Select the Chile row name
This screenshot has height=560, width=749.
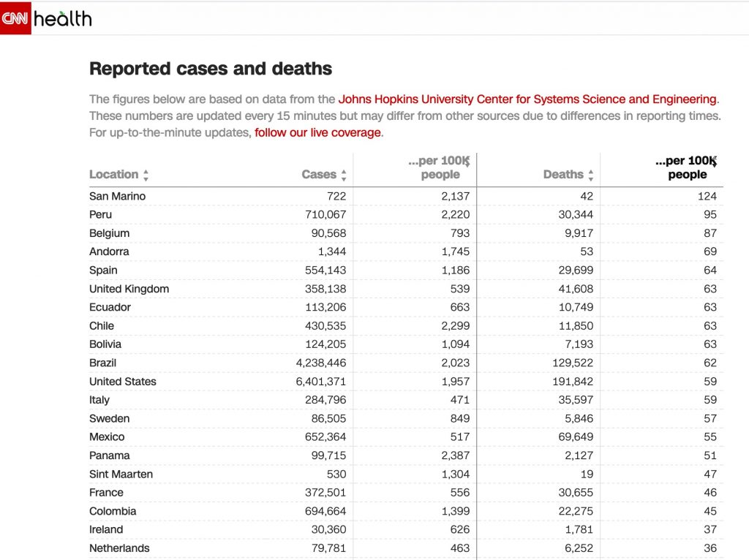click(102, 326)
